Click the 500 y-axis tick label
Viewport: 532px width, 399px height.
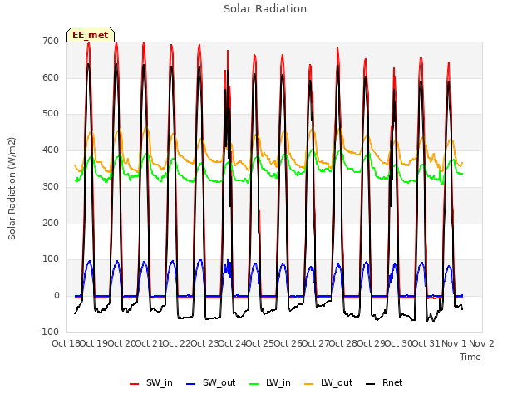pyautogui.click(x=51, y=114)
